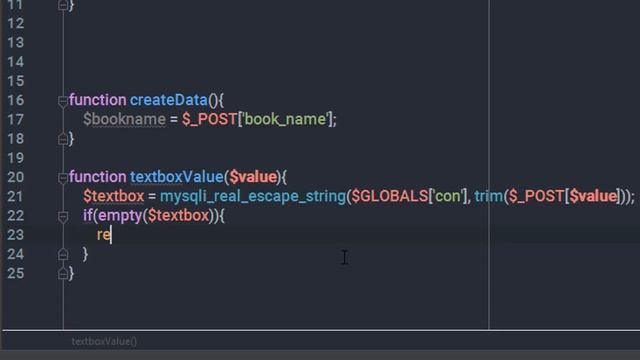Image resolution: width=640 pixels, height=360 pixels.
Task: Click the $GLOBALS variable
Action: tap(390, 196)
